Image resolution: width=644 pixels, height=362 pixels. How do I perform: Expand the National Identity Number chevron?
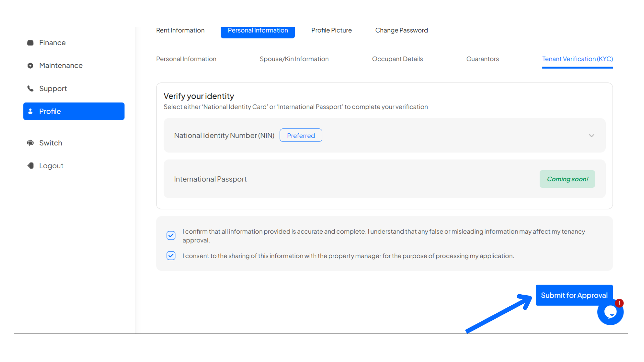tap(591, 135)
